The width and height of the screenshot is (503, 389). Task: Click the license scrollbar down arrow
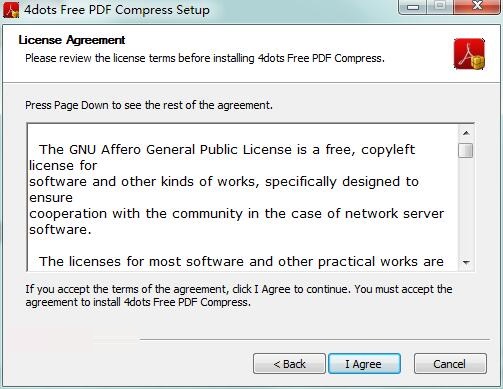tap(466, 262)
